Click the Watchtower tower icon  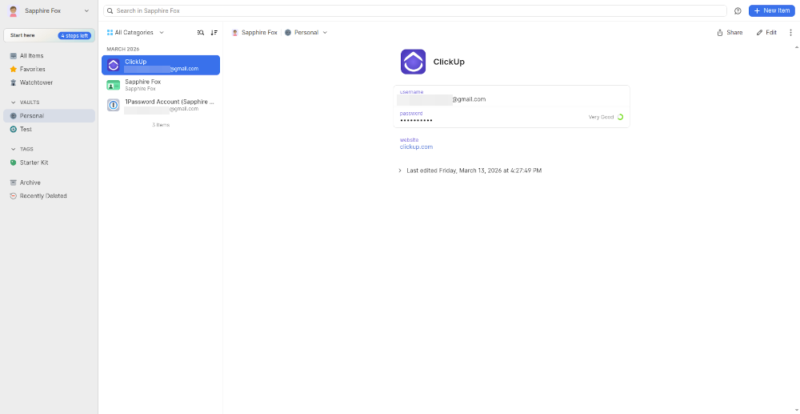coord(13,82)
